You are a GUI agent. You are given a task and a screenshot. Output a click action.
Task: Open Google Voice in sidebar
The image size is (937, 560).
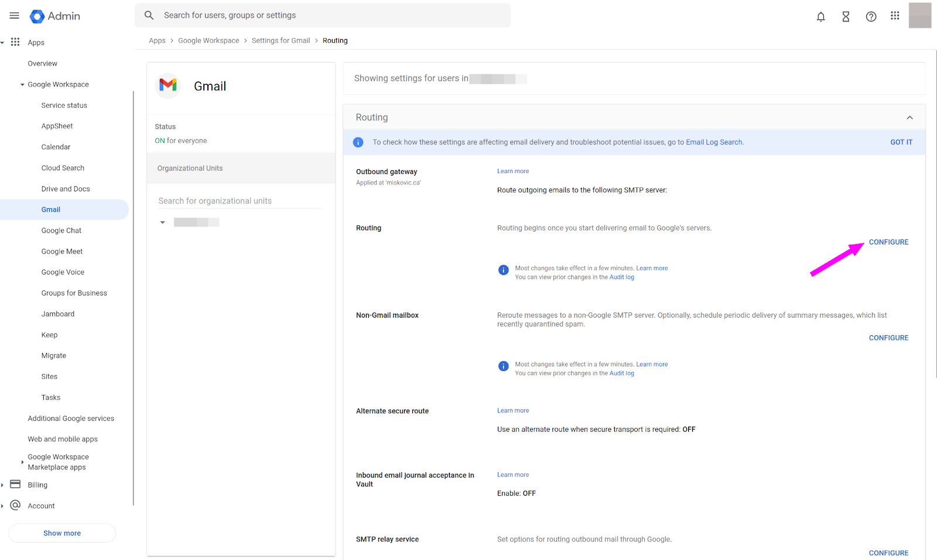click(x=63, y=272)
